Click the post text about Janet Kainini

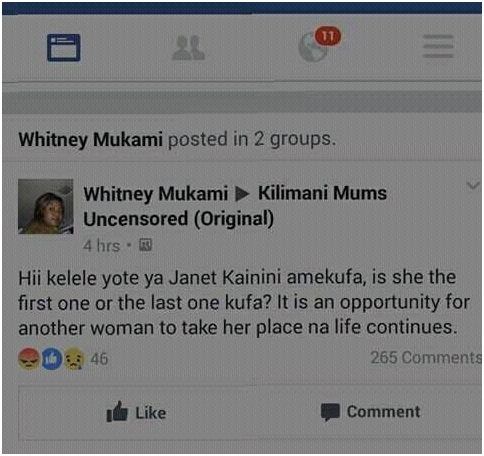(x=244, y=303)
